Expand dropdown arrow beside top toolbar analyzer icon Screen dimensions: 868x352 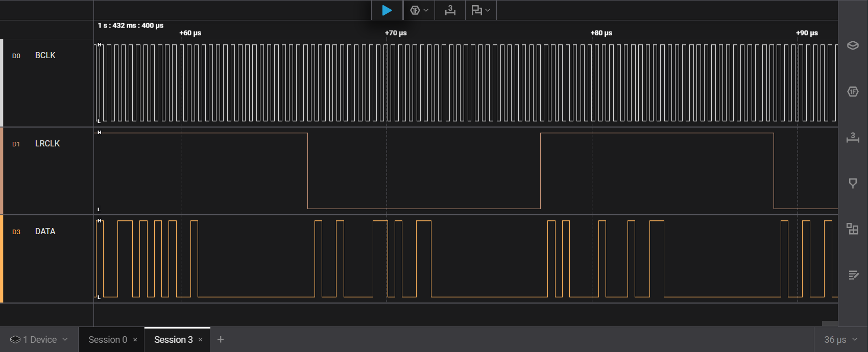pos(426,10)
